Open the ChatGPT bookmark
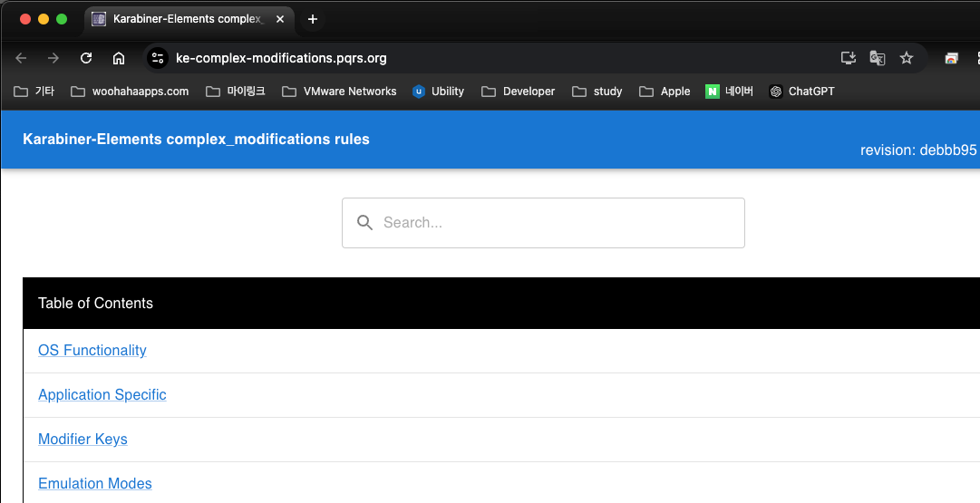The height and width of the screenshot is (503, 980). pyautogui.click(x=802, y=92)
